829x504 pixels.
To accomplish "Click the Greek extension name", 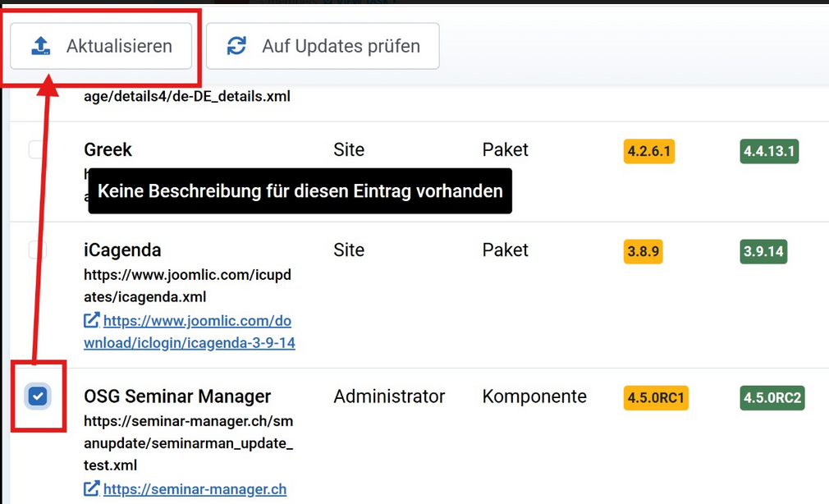I will pyautogui.click(x=108, y=150).
